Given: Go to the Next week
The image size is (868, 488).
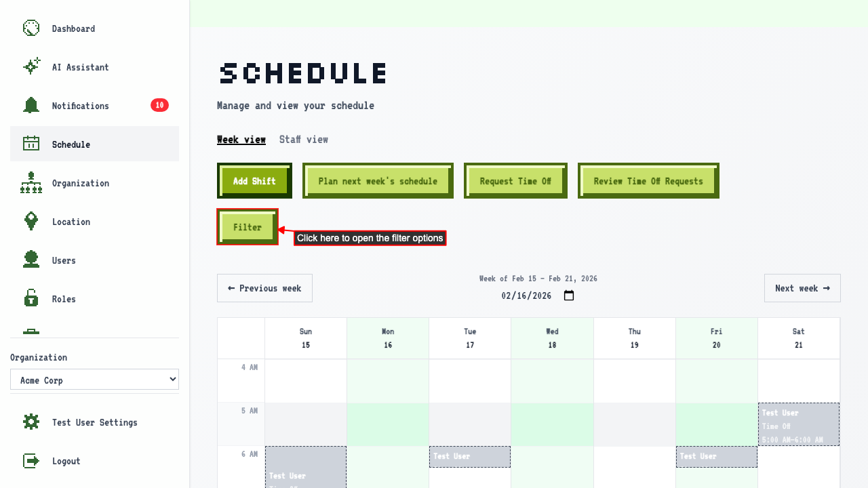Looking at the screenshot, I should [x=802, y=288].
